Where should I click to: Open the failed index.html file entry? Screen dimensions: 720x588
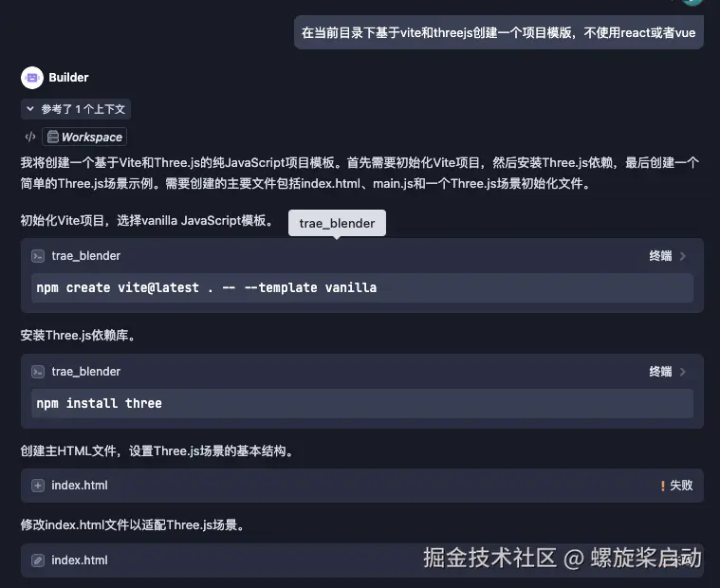click(362, 486)
